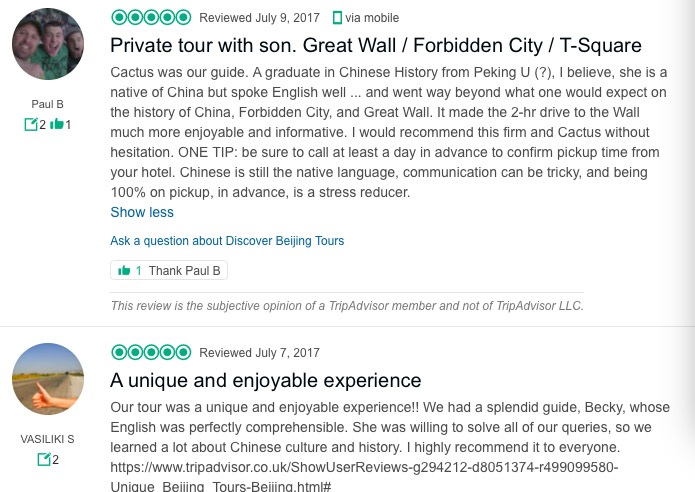Image resolution: width=695 pixels, height=492 pixels.
Task: Collapse the review with Show less
Action: (x=142, y=212)
